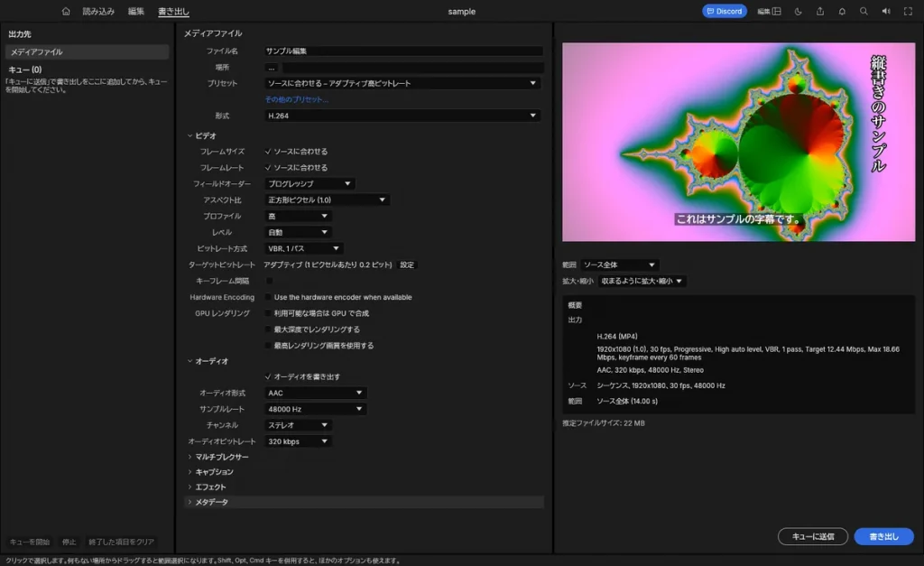Click the その他のプリセット link
Screen dimensions: 924x566
[x=296, y=99]
